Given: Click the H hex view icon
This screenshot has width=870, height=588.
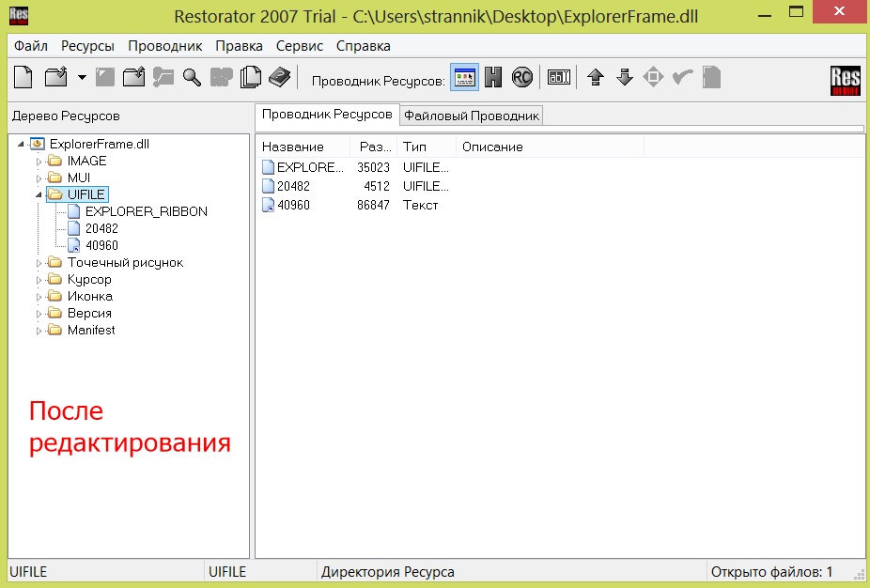Looking at the screenshot, I should 493,78.
